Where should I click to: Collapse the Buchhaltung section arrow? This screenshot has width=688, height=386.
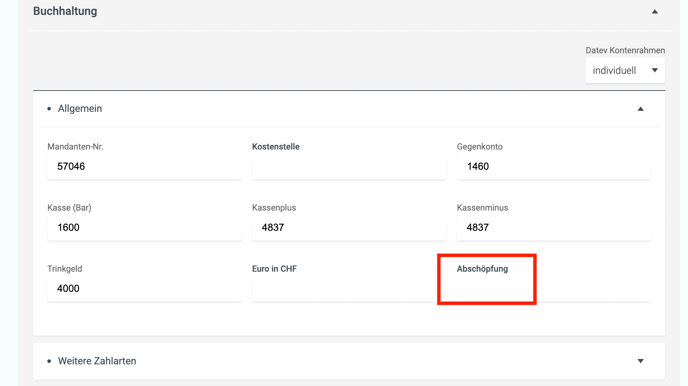(x=655, y=12)
